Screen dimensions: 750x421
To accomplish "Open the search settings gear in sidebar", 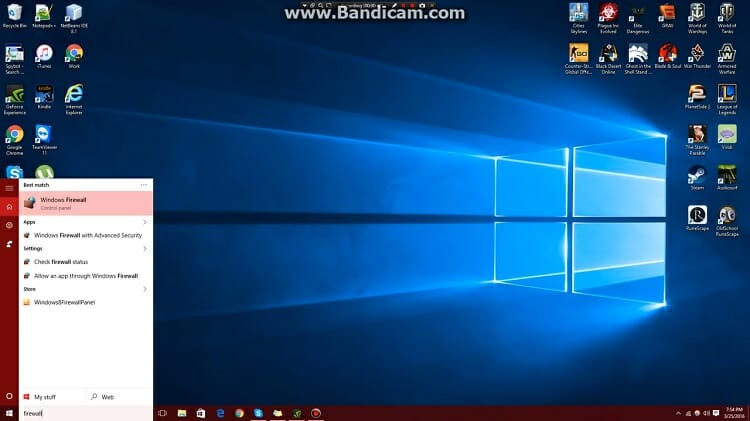I will tap(9, 225).
